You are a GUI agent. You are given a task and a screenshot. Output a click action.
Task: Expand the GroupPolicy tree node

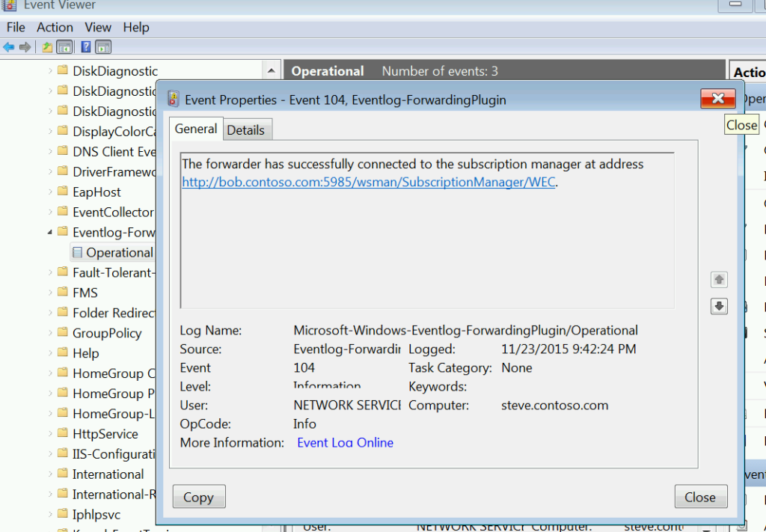click(x=50, y=333)
